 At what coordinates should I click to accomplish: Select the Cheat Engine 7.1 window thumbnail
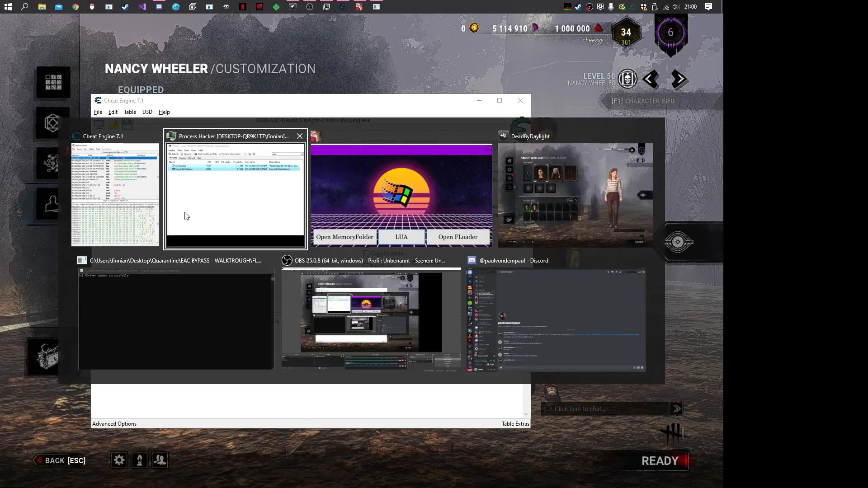(x=115, y=194)
